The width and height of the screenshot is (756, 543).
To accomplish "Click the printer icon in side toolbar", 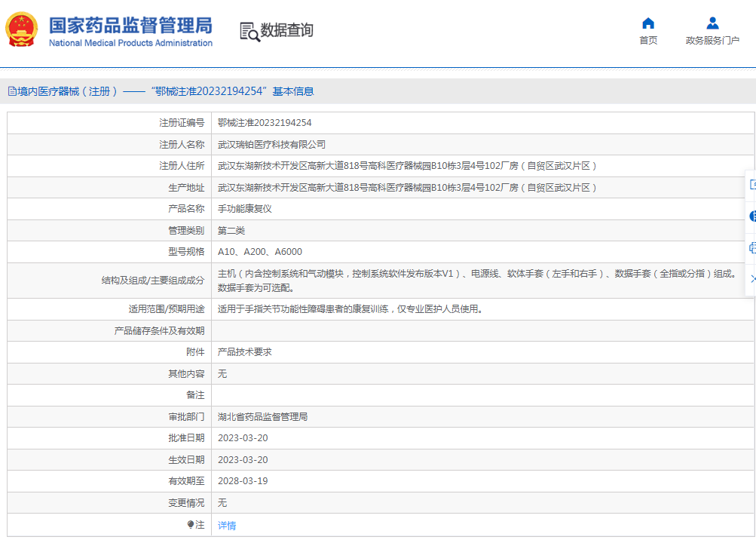I will (752, 248).
